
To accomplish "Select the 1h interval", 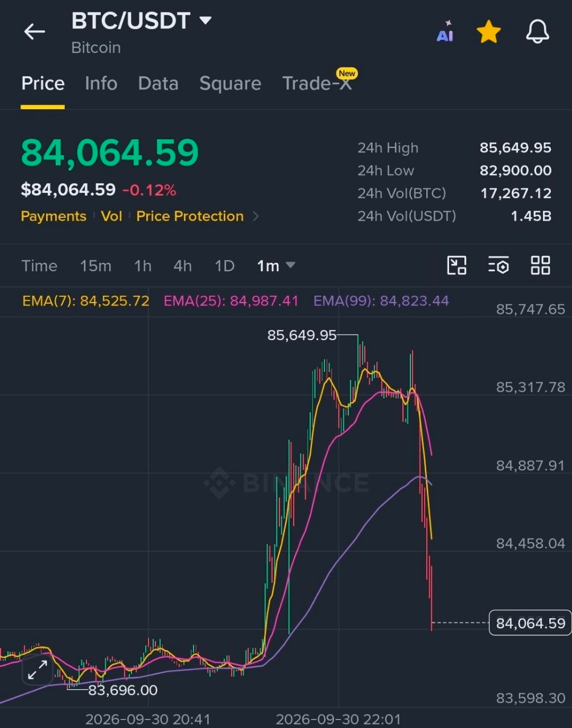I will click(143, 266).
